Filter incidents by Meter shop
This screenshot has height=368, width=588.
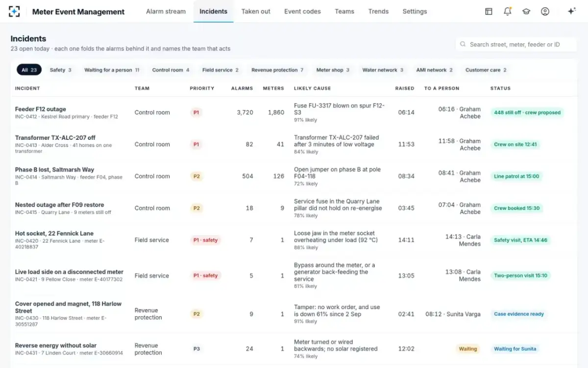pos(333,70)
